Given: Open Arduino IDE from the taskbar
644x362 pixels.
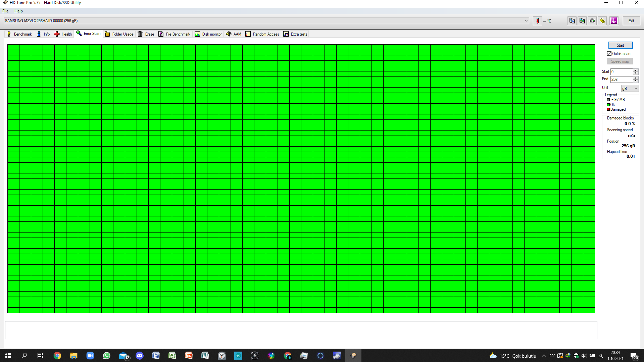Looking at the screenshot, I should coord(238,356).
